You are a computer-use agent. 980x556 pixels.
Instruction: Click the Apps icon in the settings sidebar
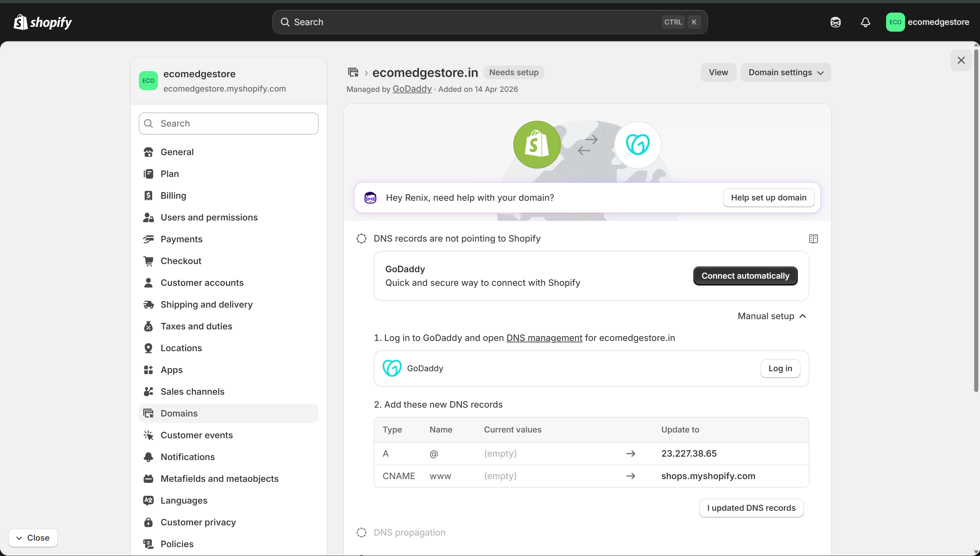click(149, 369)
